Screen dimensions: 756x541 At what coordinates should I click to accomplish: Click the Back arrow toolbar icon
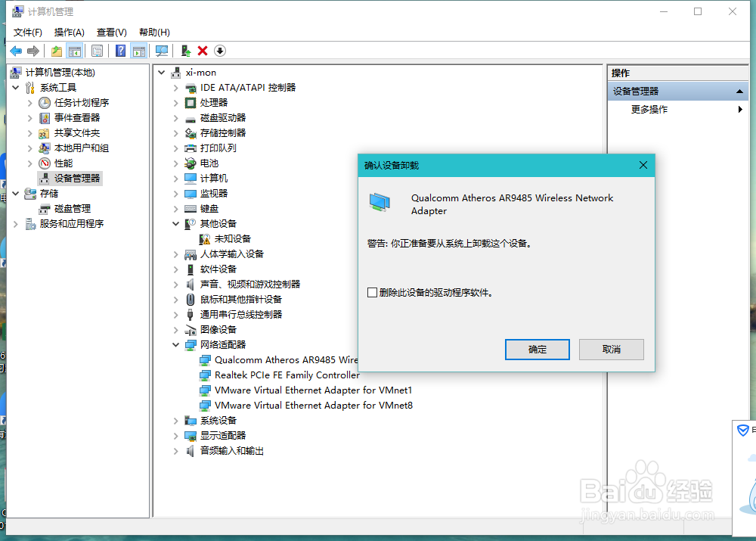pyautogui.click(x=16, y=51)
